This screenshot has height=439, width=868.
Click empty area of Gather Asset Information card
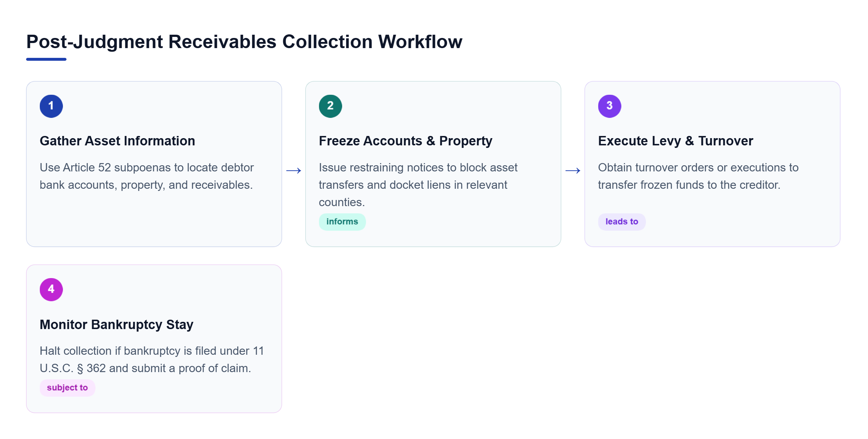(x=154, y=221)
